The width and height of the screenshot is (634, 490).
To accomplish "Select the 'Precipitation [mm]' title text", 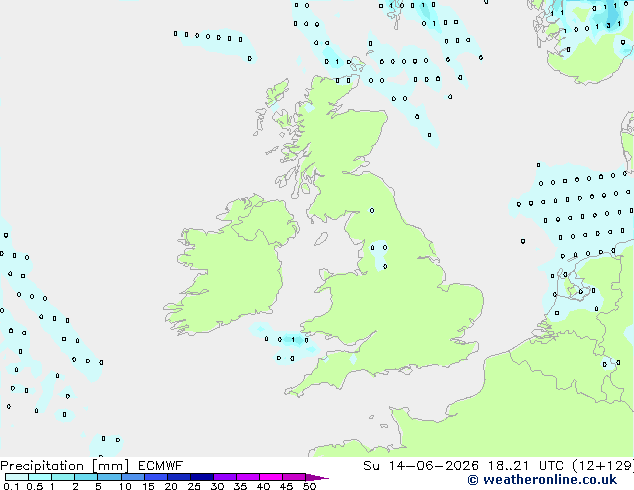I will [64, 466].
